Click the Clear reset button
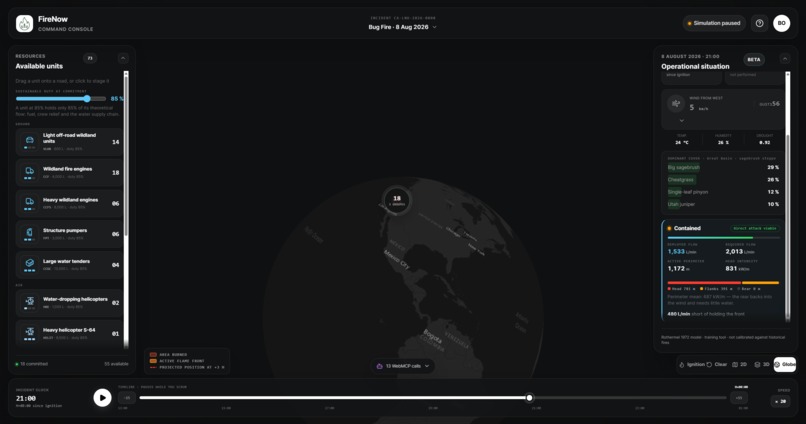 [717, 364]
